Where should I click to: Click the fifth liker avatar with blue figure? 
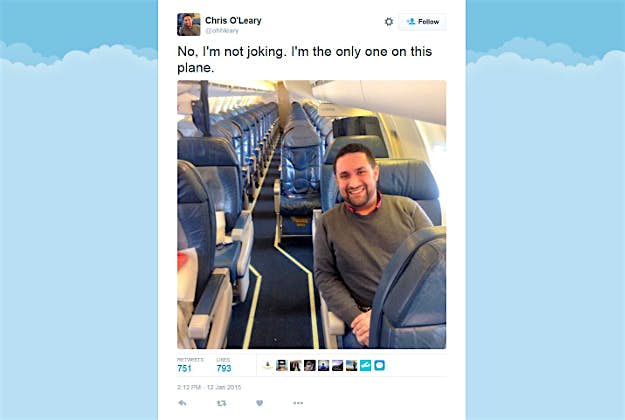[324, 365]
